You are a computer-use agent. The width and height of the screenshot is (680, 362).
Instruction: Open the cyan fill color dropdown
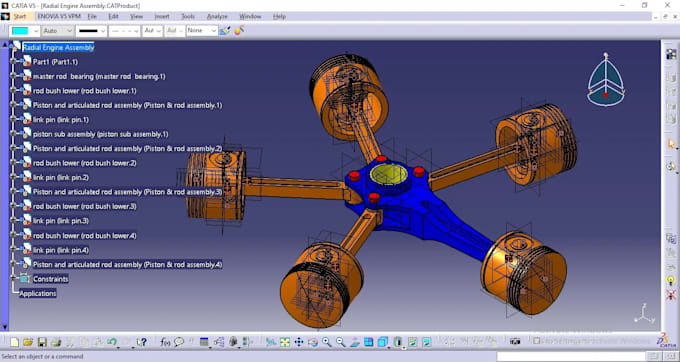click(36, 31)
